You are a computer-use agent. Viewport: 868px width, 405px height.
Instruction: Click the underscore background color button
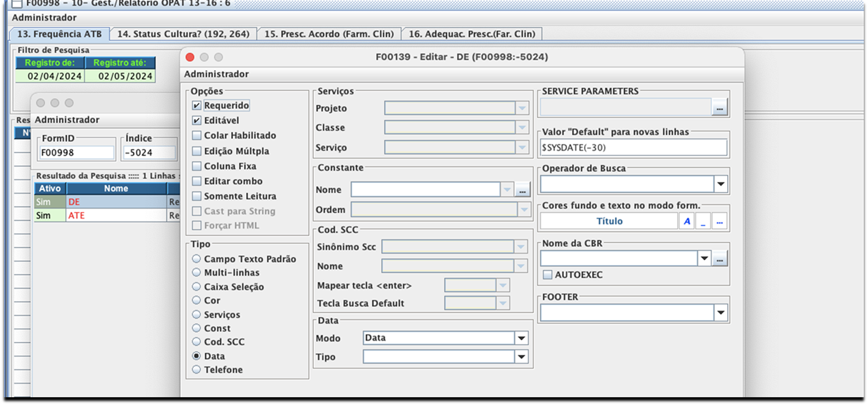tap(703, 221)
